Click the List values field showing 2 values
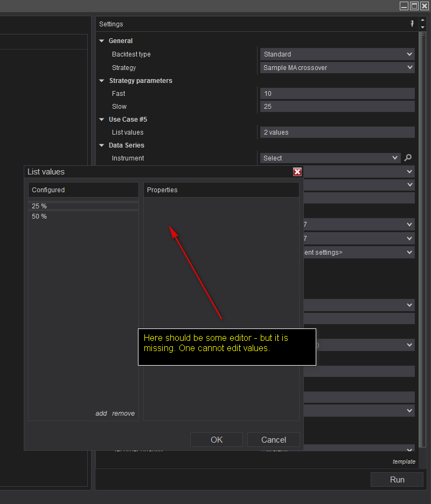The height and width of the screenshot is (504, 431). tap(337, 132)
